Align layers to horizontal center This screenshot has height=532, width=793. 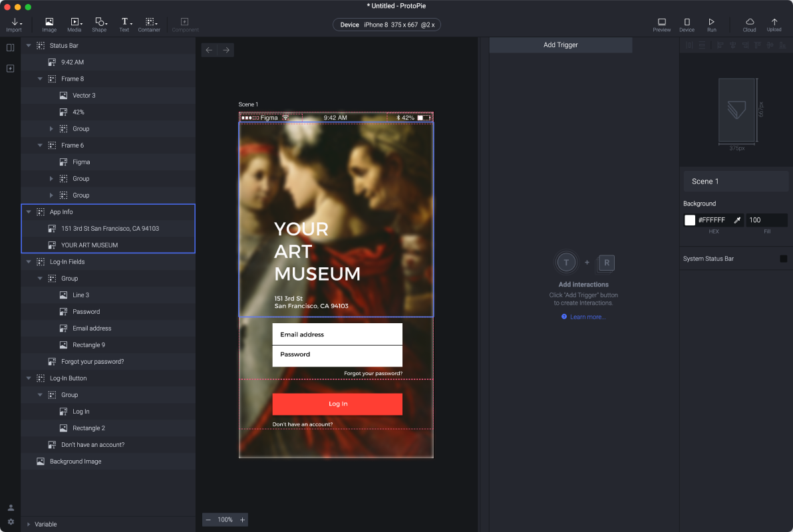[733, 45]
